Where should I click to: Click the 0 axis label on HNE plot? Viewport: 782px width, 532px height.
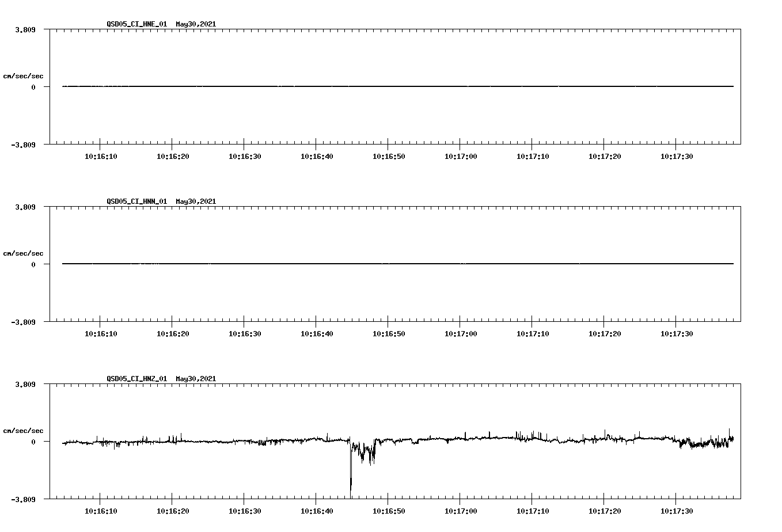33,87
